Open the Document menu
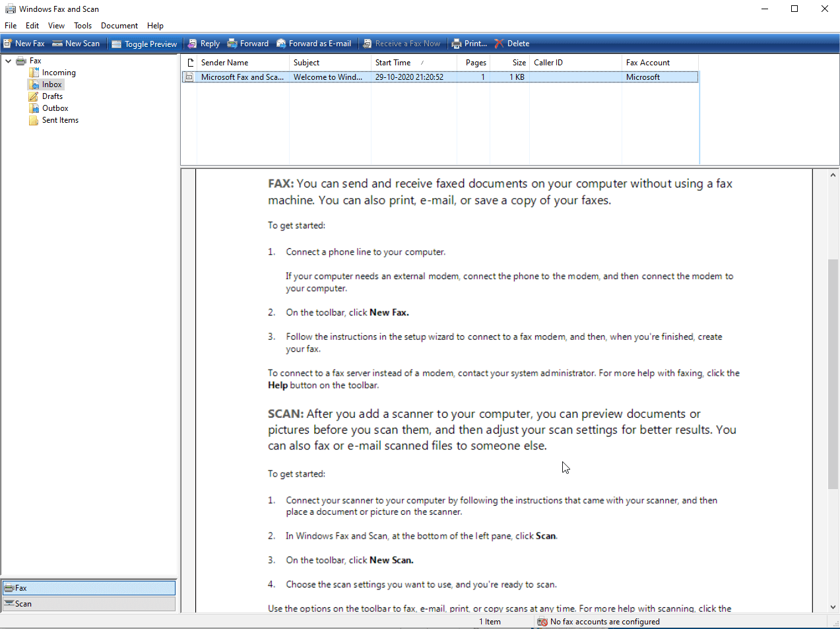 pyautogui.click(x=119, y=26)
